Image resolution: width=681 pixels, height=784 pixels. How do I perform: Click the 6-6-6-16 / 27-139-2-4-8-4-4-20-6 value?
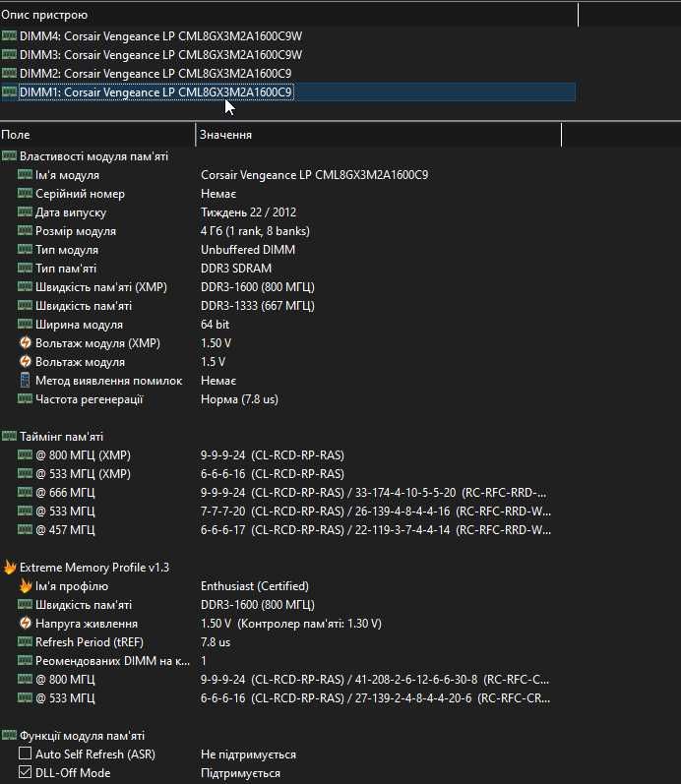(x=375, y=698)
